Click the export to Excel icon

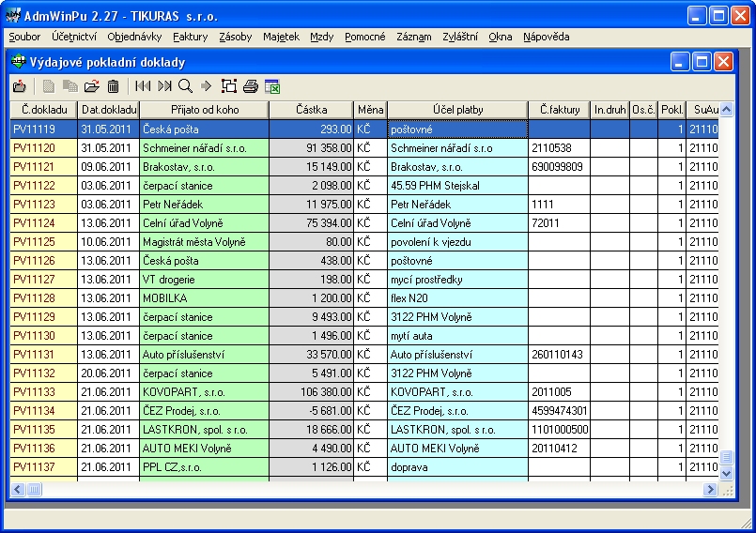[272, 86]
